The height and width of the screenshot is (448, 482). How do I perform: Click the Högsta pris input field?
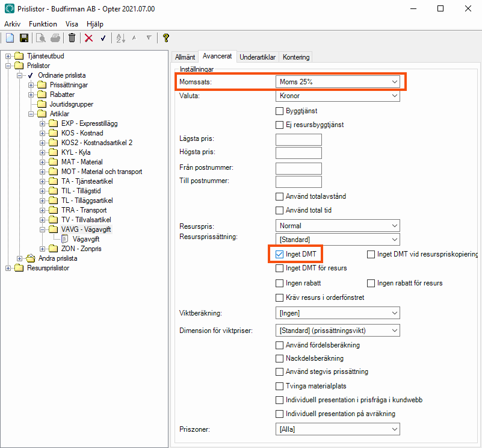pos(299,153)
